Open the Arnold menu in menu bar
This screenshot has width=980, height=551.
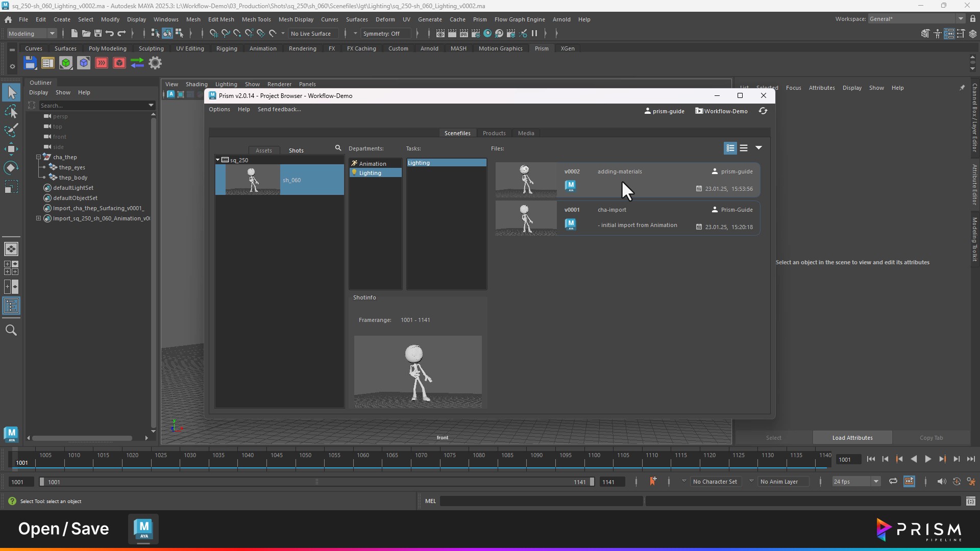coord(561,19)
